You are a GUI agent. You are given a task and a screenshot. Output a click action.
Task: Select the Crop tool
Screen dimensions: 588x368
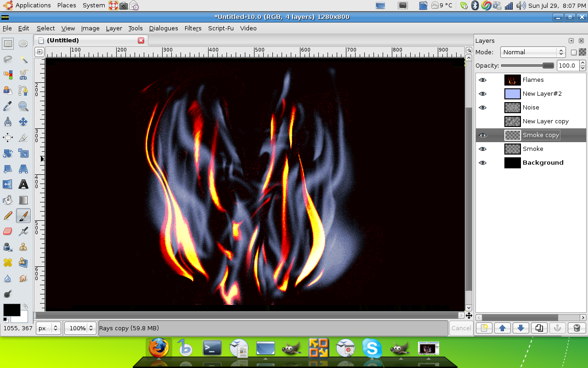coord(23,138)
